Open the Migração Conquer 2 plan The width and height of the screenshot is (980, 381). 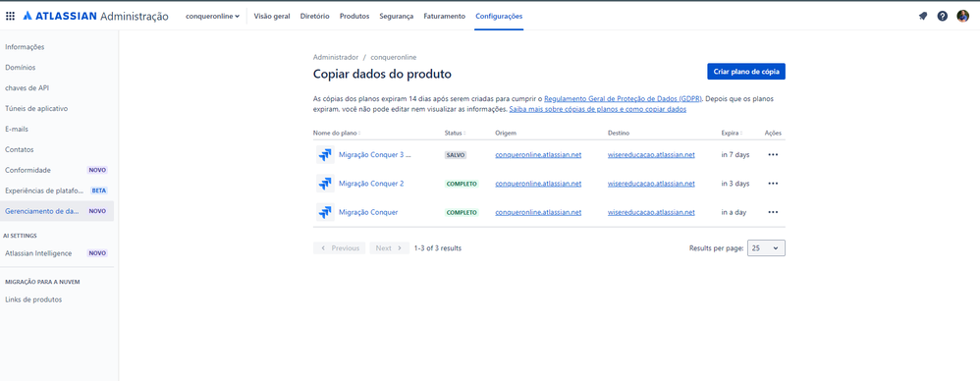(371, 184)
